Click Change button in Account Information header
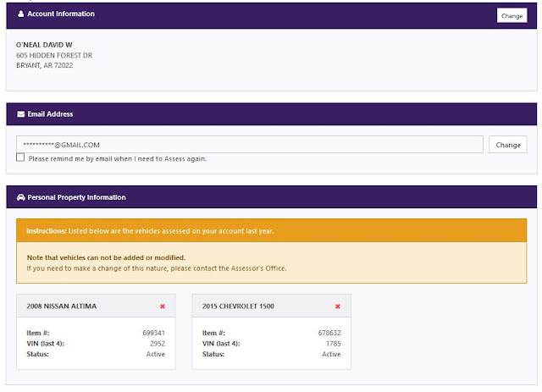The image size is (542, 392). [x=512, y=15]
